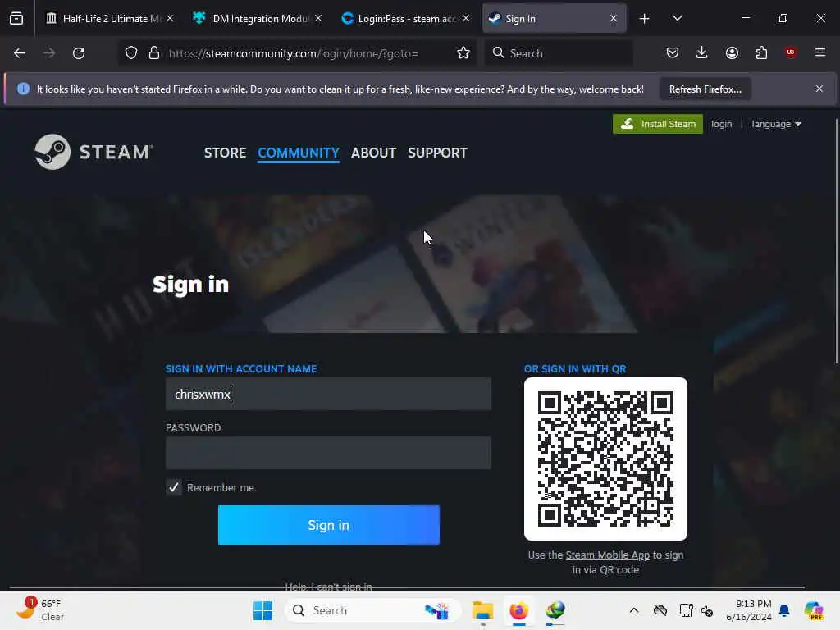Click the Firefox taskbar icon
This screenshot has height=630, width=840.
pos(518,610)
